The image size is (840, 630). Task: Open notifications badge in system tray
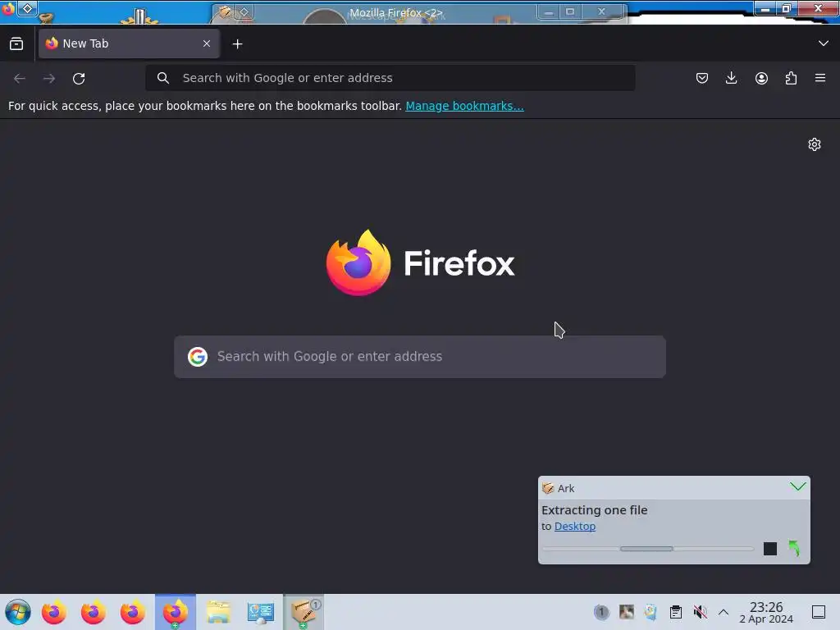(x=601, y=612)
